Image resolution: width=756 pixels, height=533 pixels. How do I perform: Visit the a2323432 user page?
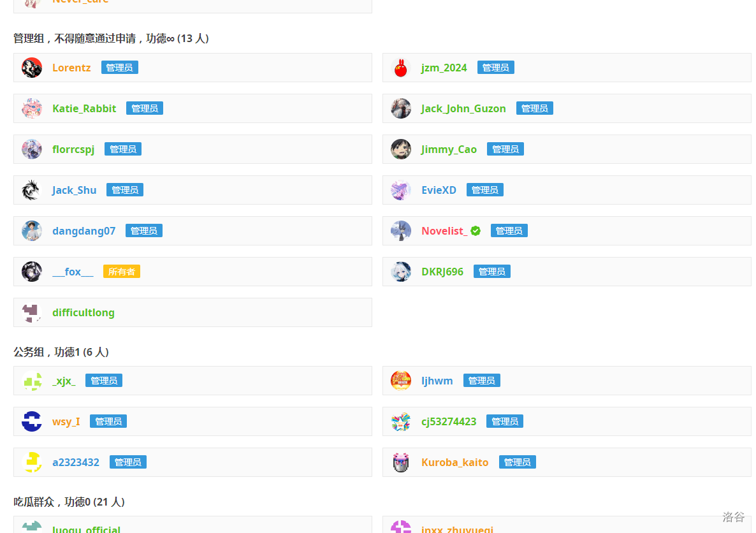click(76, 462)
